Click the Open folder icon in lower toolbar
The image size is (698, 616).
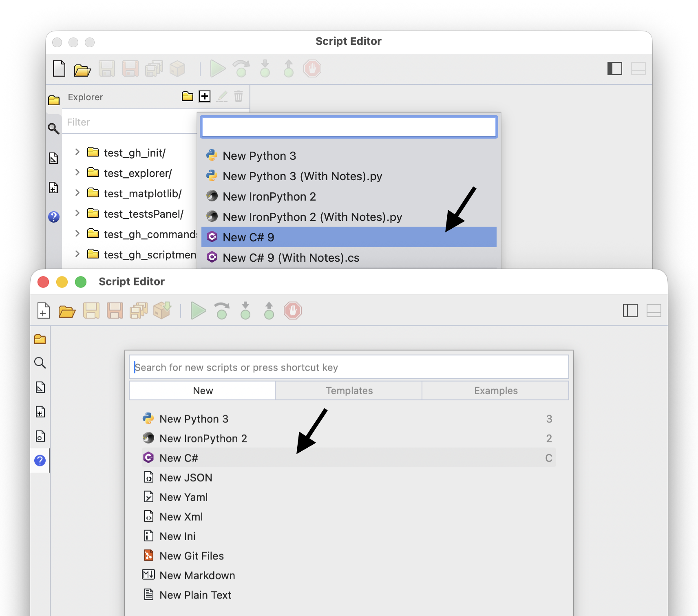click(x=67, y=311)
